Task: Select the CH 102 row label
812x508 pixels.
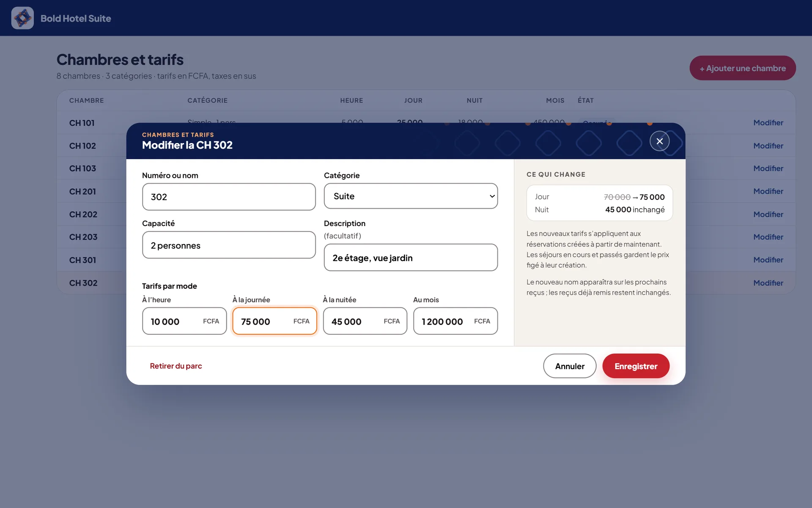Action: [82, 146]
